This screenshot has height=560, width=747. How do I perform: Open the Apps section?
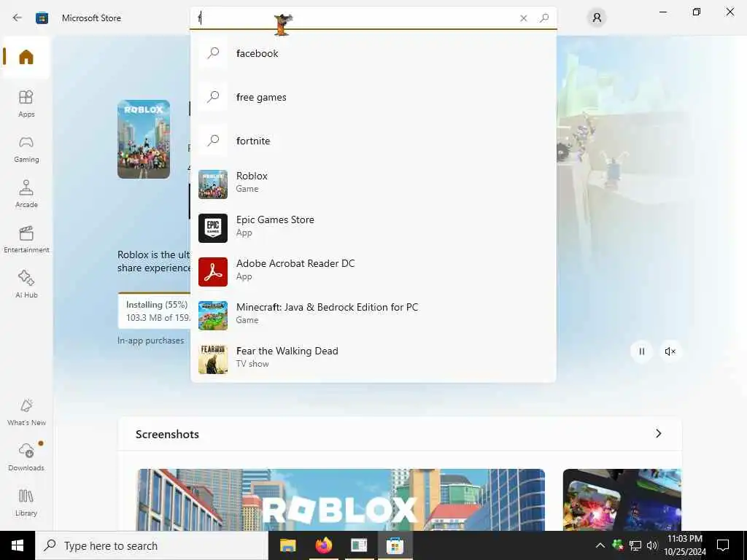[26, 104]
